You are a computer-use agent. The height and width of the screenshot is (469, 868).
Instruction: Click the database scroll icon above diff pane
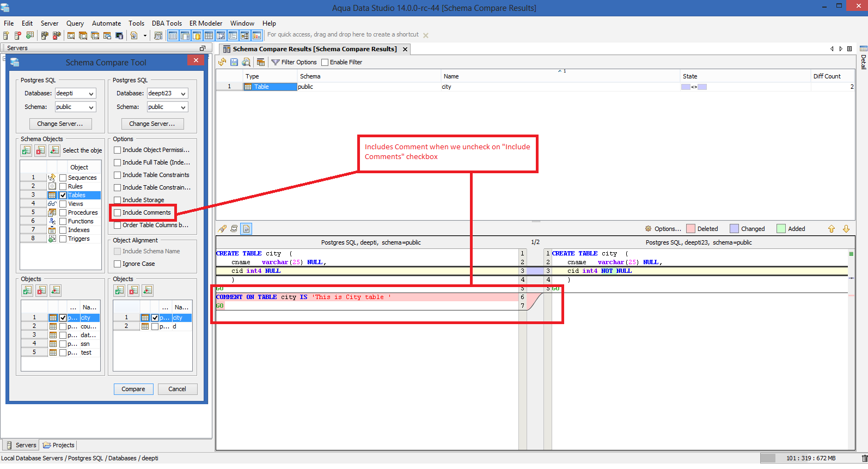coord(234,229)
